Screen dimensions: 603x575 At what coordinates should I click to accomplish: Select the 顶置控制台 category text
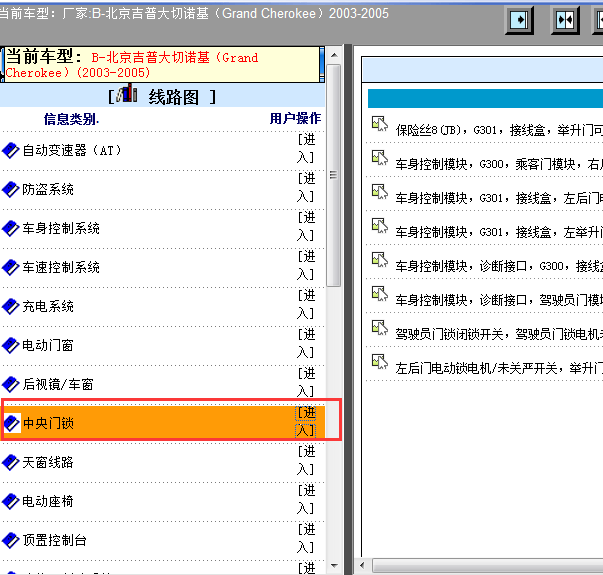click(x=55, y=540)
